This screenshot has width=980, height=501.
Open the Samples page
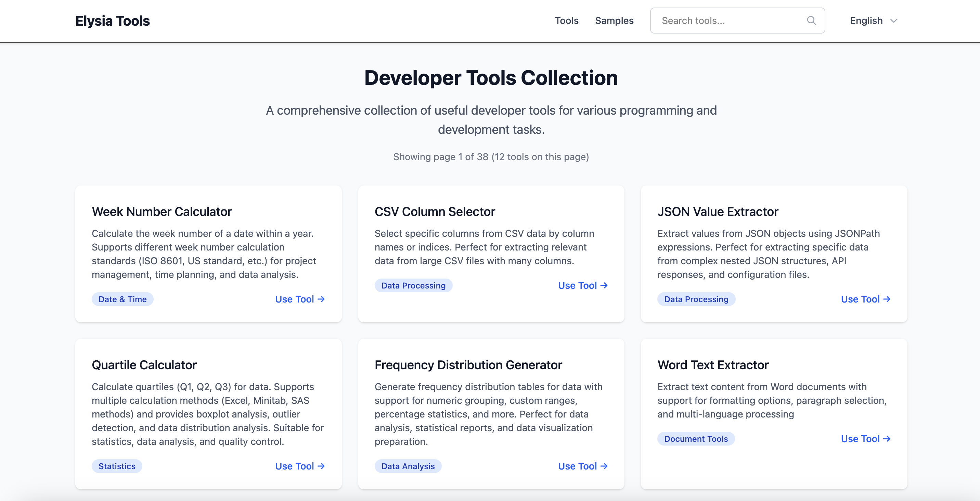pyautogui.click(x=614, y=21)
